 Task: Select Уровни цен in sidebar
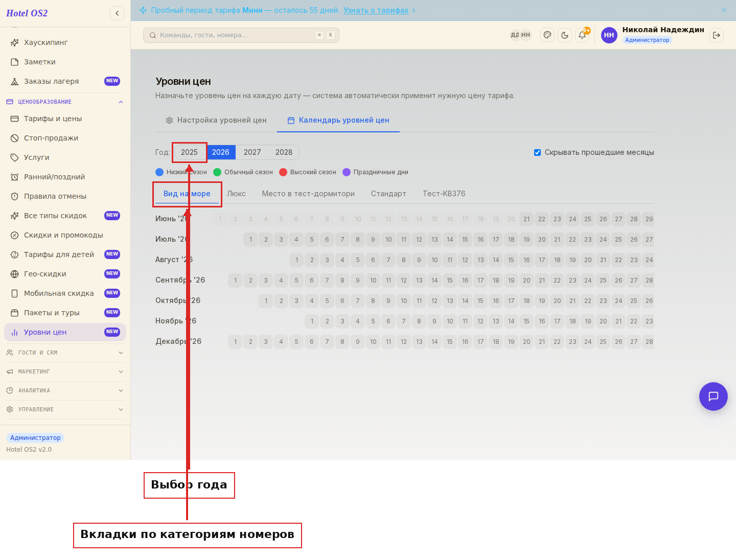[x=65, y=332]
